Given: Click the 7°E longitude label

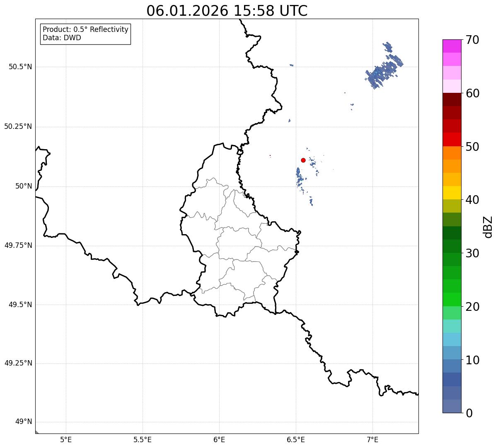Looking at the screenshot, I should pos(372,440).
